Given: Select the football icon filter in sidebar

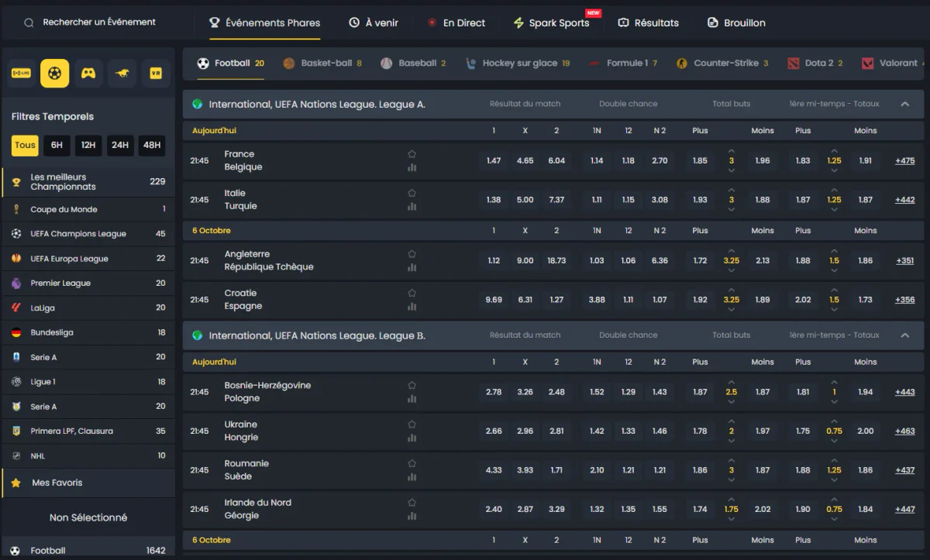Looking at the screenshot, I should (55, 73).
